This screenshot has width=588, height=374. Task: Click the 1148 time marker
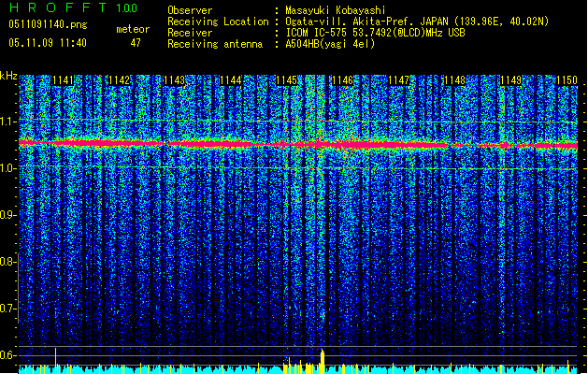click(454, 80)
